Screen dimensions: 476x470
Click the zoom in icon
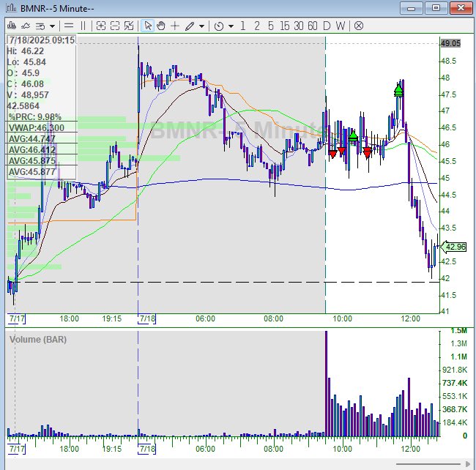pos(101,26)
